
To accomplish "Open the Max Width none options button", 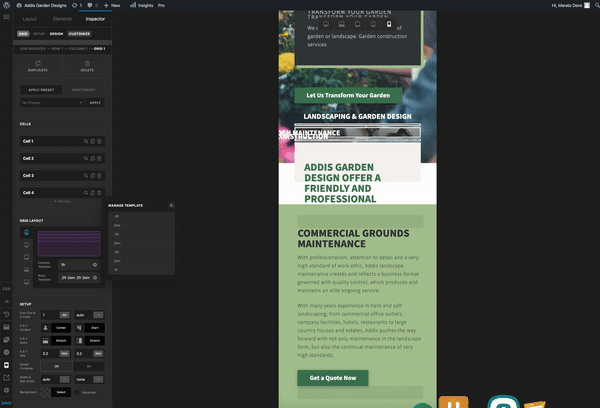I will [98, 379].
